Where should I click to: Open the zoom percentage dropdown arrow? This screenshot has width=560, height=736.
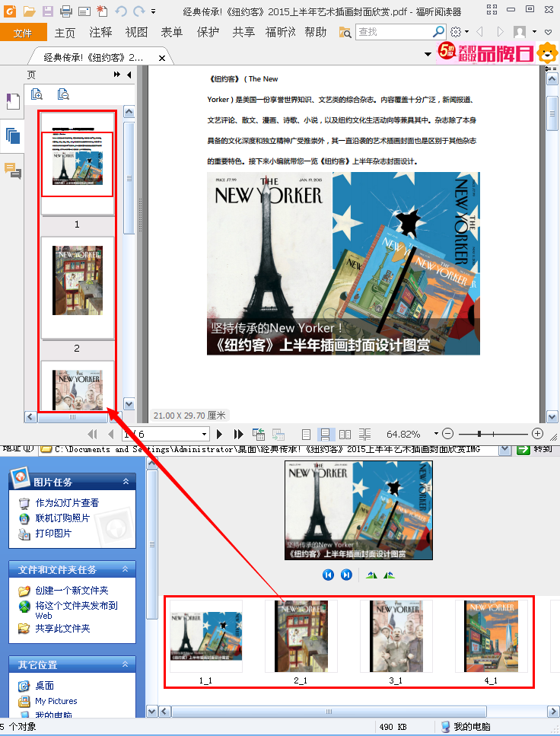point(436,434)
